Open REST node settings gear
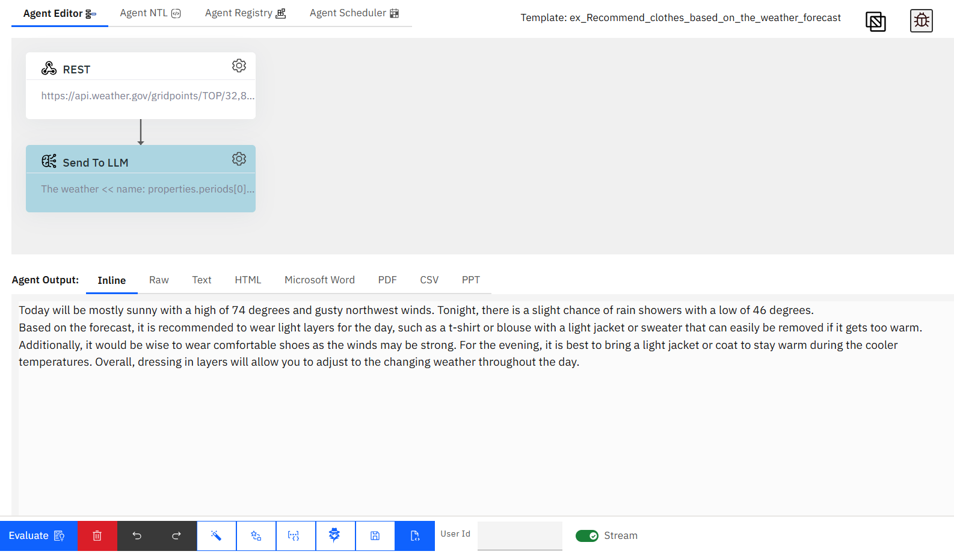Viewport: 954px width, 560px height. point(239,66)
